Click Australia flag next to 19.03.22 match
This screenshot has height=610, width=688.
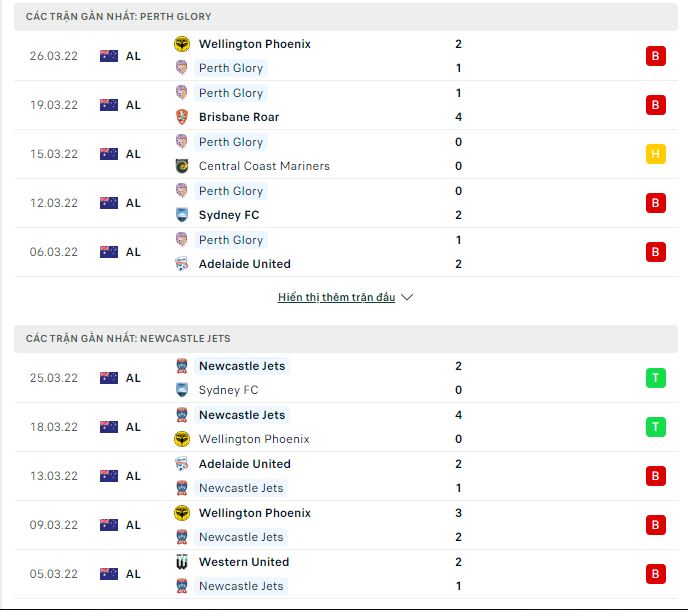click(109, 105)
